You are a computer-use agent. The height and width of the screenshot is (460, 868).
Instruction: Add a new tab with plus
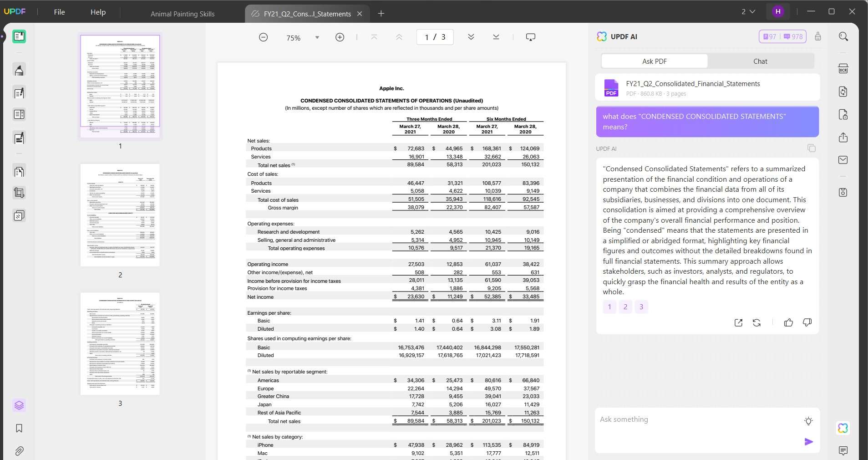coord(381,14)
